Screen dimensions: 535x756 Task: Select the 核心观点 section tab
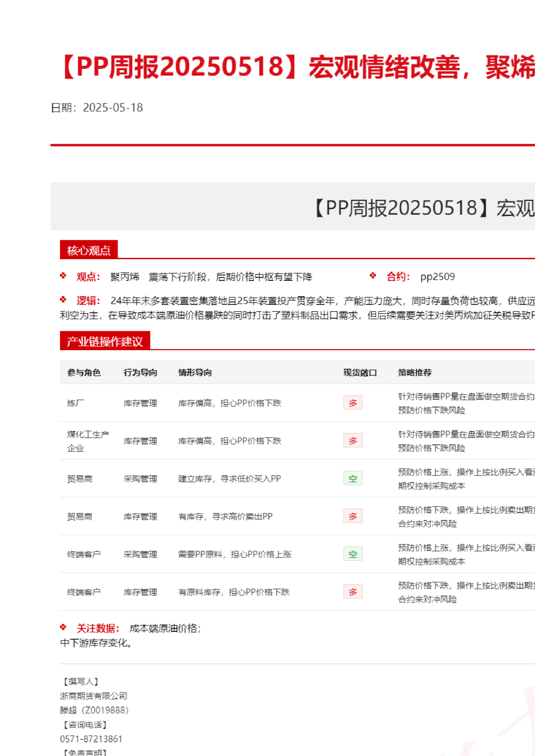89,250
